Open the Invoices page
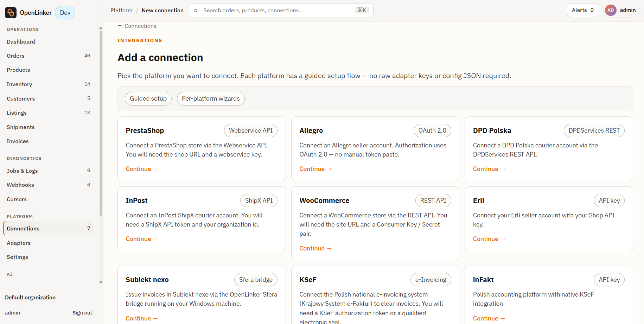The width and height of the screenshot is (644, 324). pos(49,141)
